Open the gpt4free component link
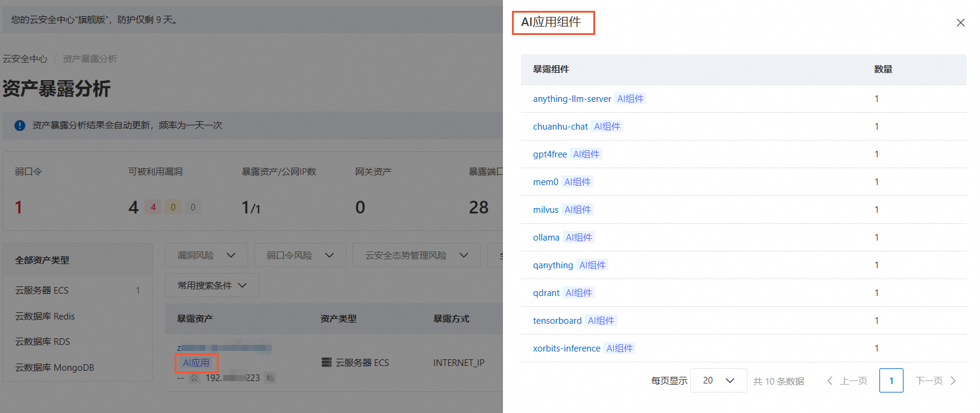Screen dimensions: 980x413 click(550, 154)
